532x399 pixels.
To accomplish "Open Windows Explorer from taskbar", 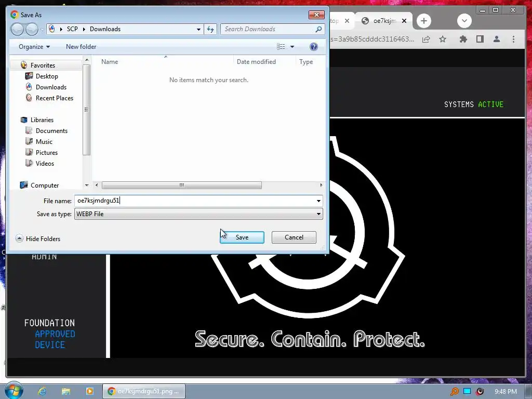I will (66, 392).
